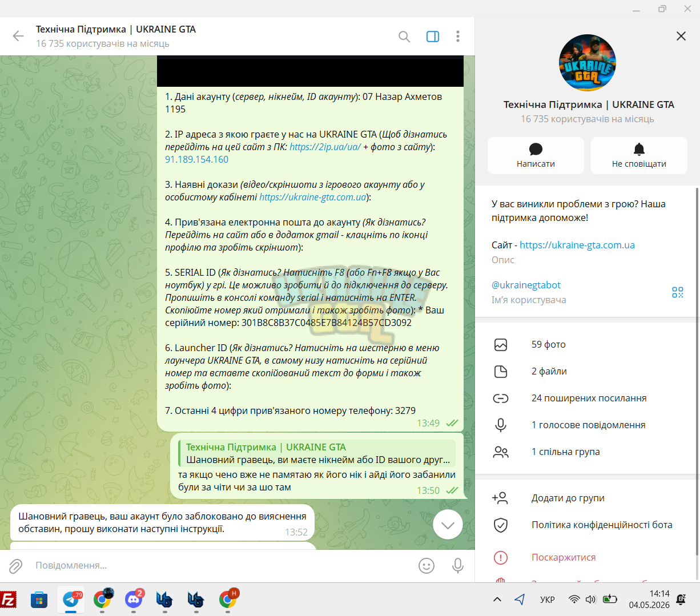
Task: Open https://ukraine-gta.com.ua link in profile description
Action: pos(577,245)
